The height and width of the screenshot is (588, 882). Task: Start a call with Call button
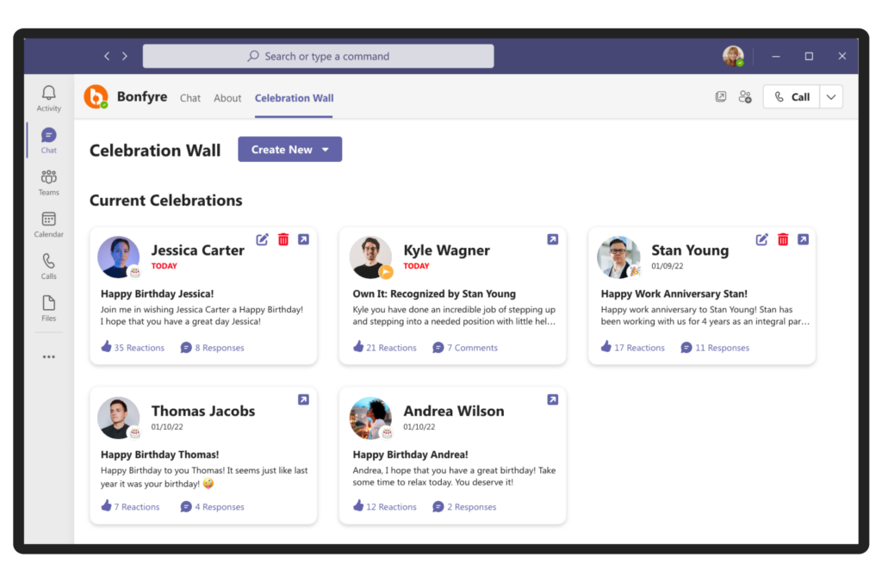tap(792, 97)
